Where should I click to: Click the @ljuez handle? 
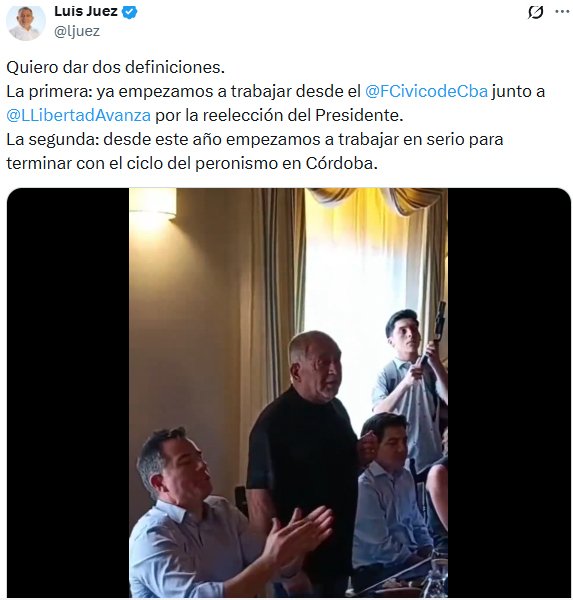coord(77,31)
